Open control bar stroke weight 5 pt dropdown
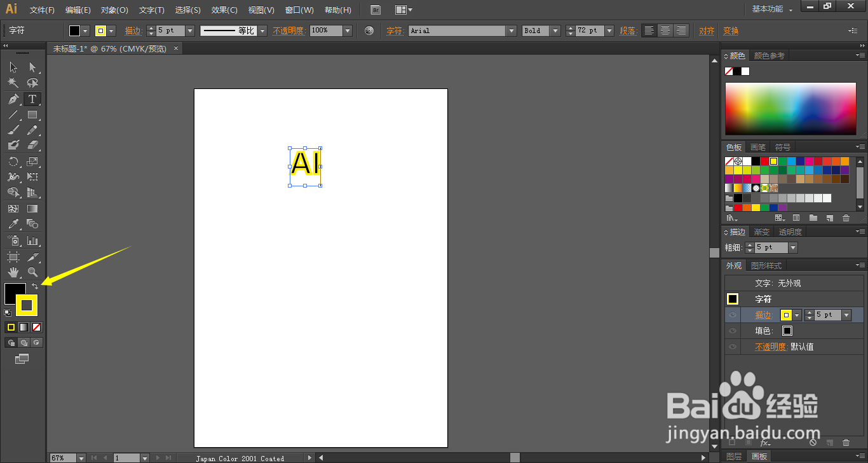Screen dimensions: 868x463 189,31
